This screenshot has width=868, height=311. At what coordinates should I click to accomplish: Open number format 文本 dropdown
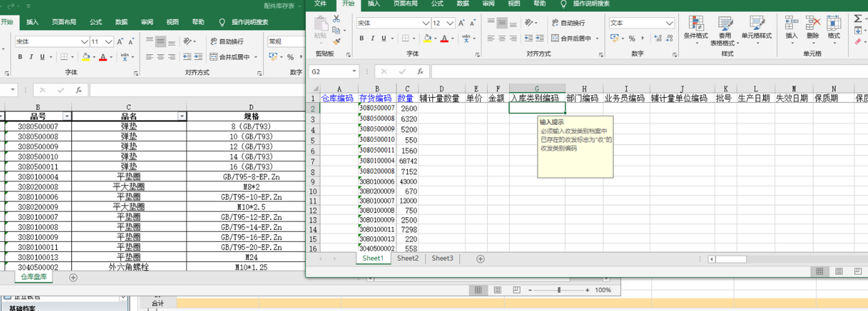click(669, 23)
